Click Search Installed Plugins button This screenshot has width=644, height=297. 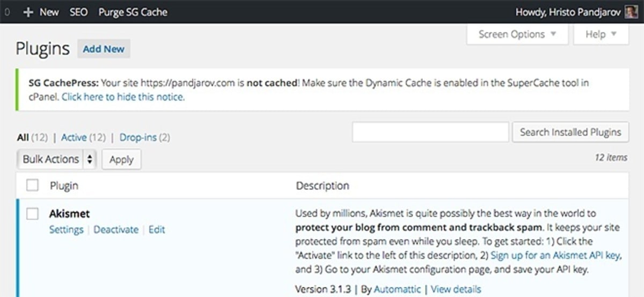570,132
